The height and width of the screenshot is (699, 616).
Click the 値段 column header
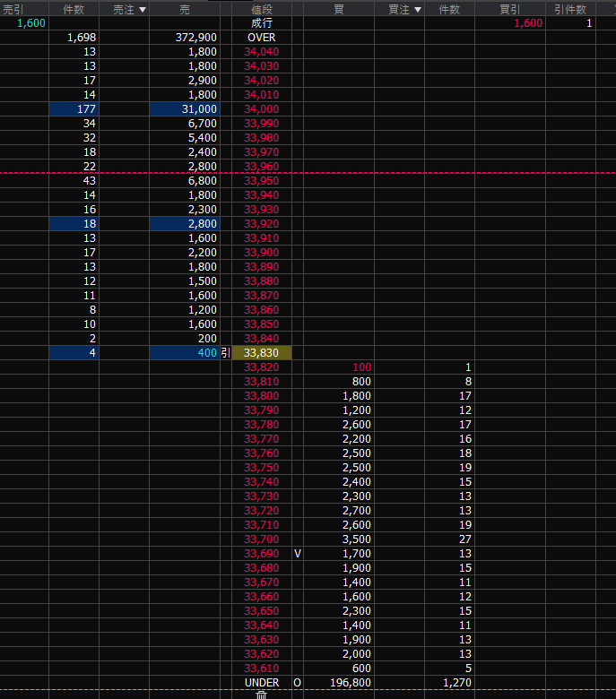tap(261, 9)
